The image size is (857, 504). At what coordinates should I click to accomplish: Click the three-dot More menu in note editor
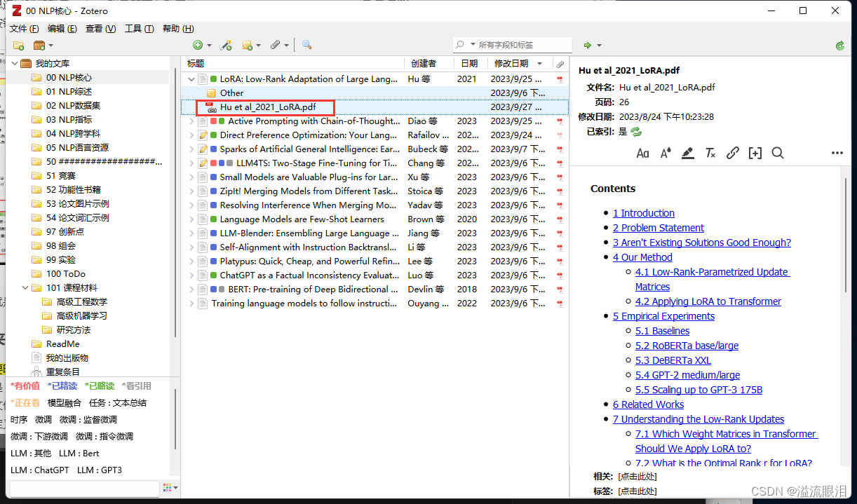coord(837,153)
